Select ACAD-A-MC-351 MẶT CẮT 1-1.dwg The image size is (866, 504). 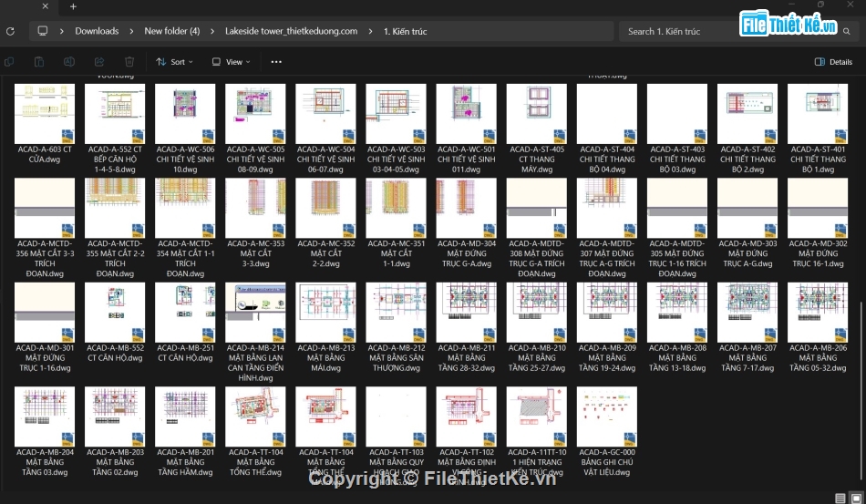pos(396,223)
